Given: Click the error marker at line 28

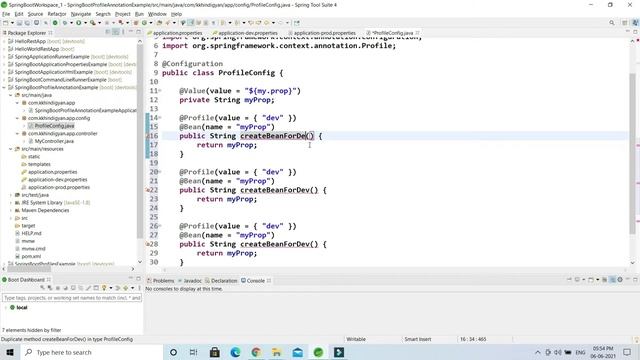Looking at the screenshot, I should click(x=147, y=244).
